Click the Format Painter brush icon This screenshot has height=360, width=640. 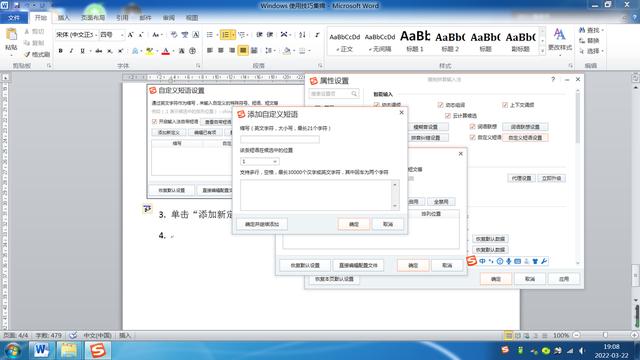pyautogui.click(x=27, y=54)
